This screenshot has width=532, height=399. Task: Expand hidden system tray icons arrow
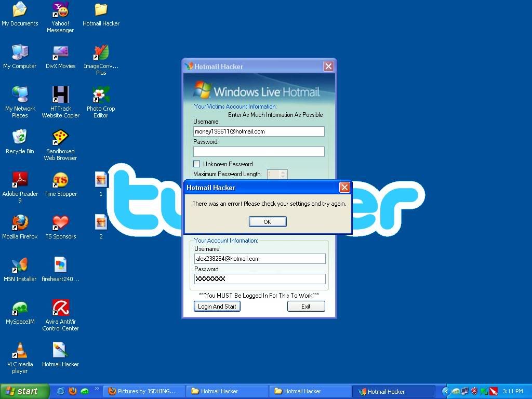(446, 392)
